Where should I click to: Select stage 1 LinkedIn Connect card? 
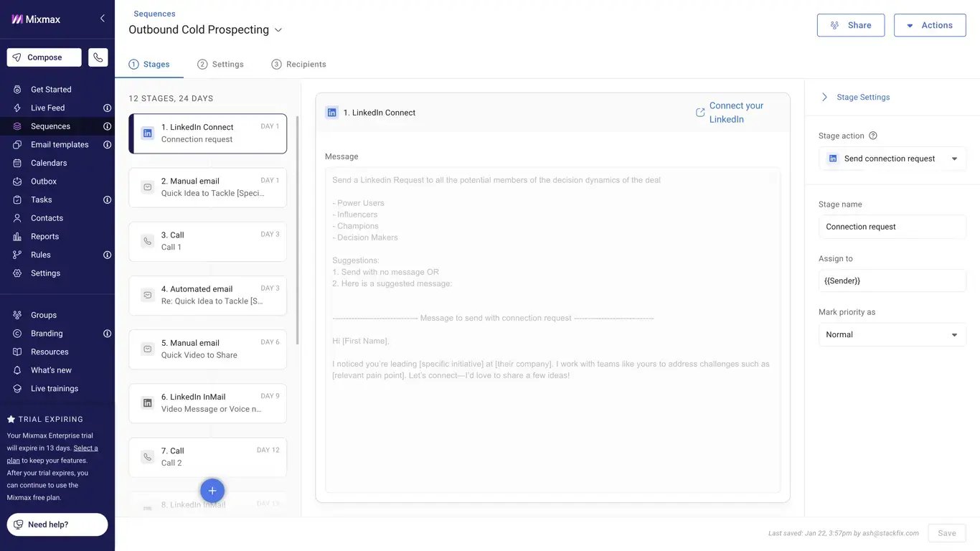tap(208, 133)
